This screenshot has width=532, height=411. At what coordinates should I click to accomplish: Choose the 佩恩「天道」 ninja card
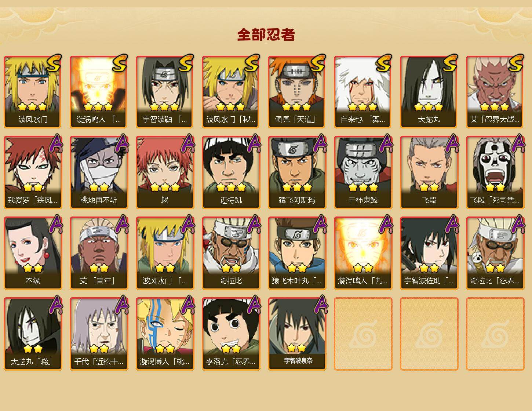click(297, 92)
